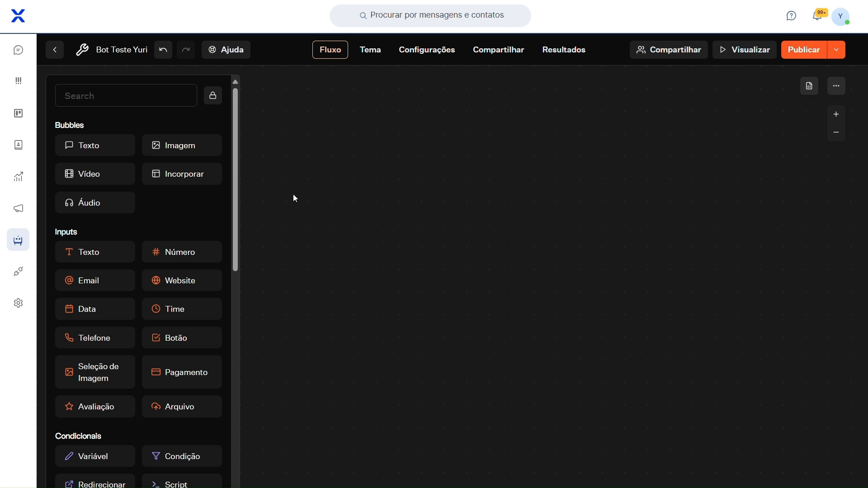Viewport: 868px width, 488px height.
Task: Click the zoom in plus icon
Action: (836, 114)
